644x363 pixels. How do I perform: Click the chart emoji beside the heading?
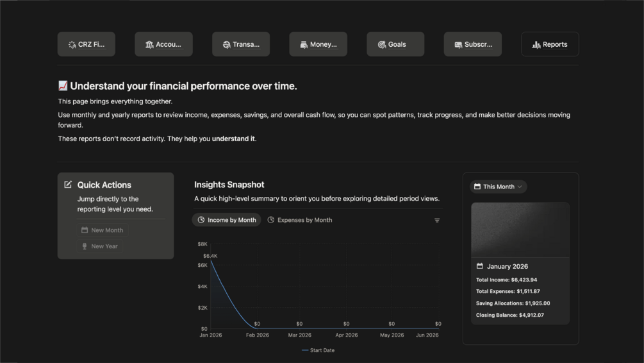63,86
